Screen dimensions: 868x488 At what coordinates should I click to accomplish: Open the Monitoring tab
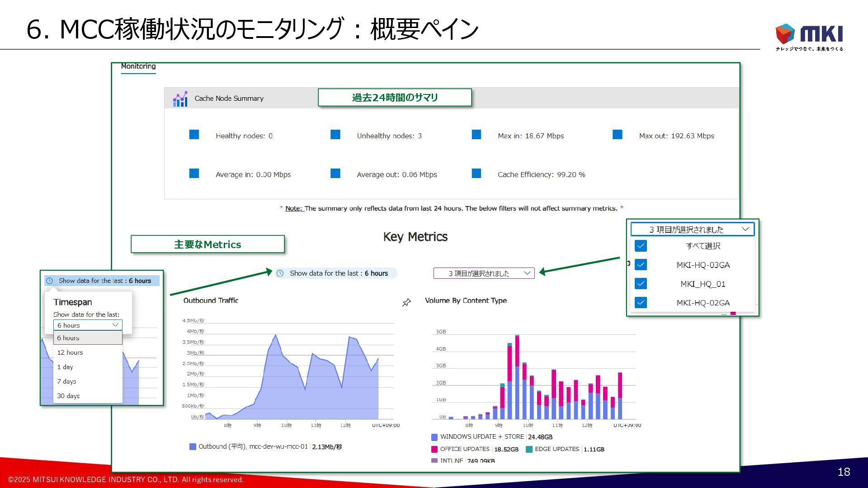(138, 66)
